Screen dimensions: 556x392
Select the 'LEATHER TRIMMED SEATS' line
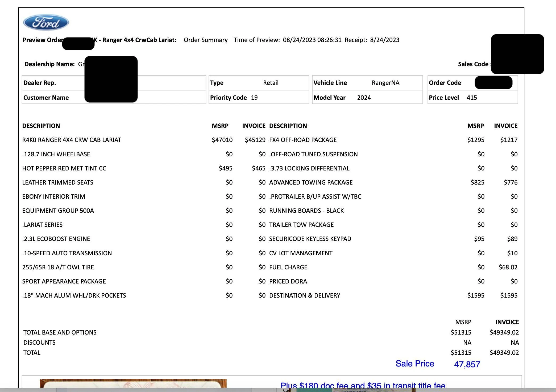[x=58, y=182]
